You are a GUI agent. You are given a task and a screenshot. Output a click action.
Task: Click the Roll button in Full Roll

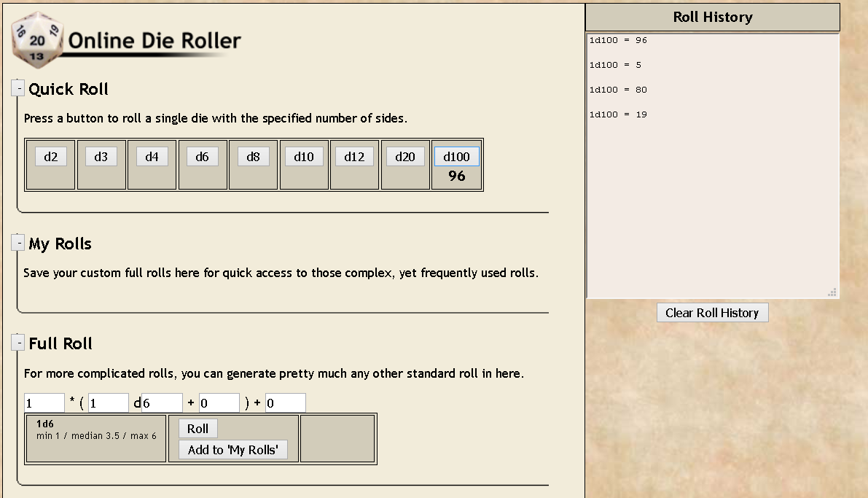pos(198,429)
